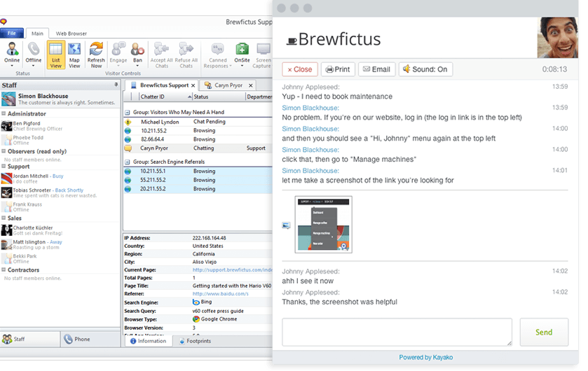
Task: Open the screenshot thumbnail in chat
Action: (323, 225)
